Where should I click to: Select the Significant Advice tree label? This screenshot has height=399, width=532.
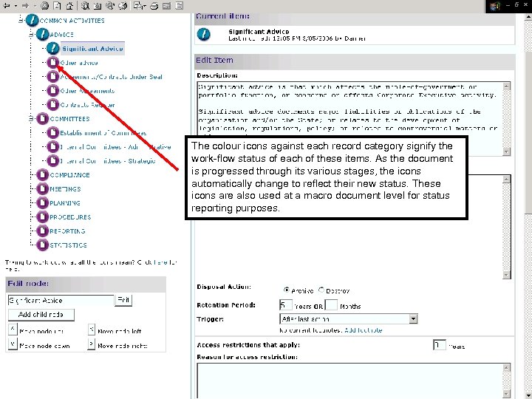tap(92, 49)
